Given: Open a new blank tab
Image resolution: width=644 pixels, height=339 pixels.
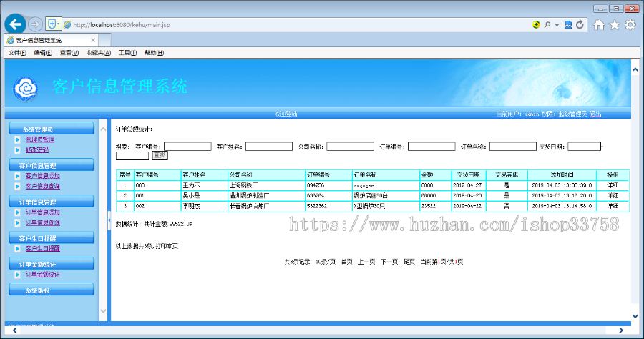Looking at the screenshot, I should (104, 40).
